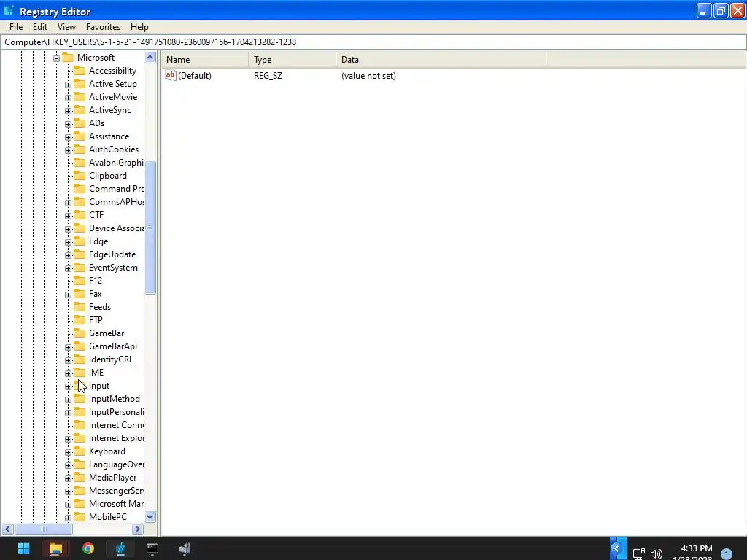
Task: Open the terminal from the taskbar
Action: pyautogui.click(x=152, y=548)
